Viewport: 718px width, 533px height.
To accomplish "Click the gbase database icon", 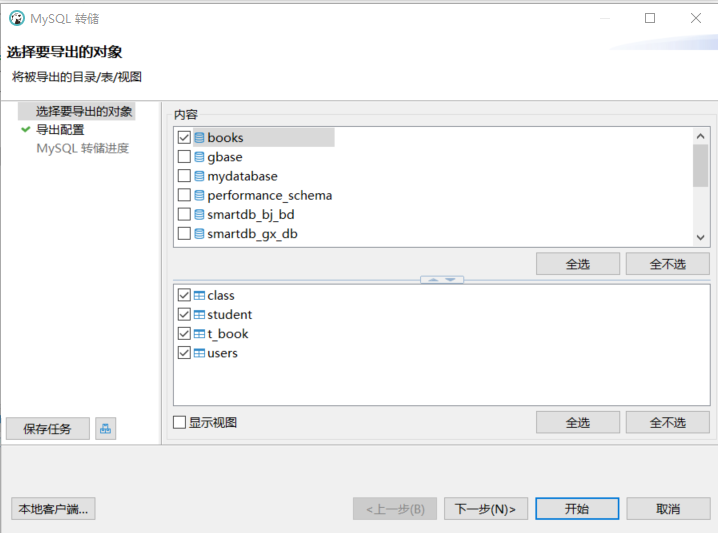I will coord(199,157).
